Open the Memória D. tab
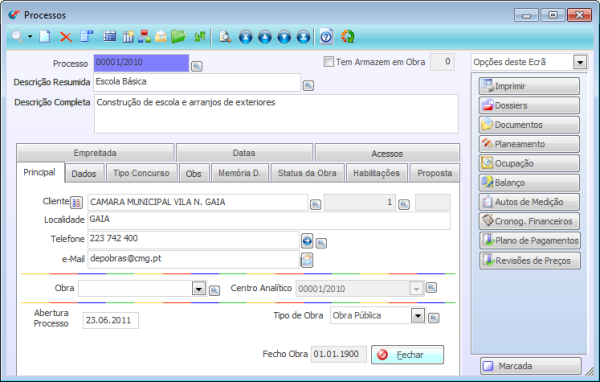 (240, 173)
